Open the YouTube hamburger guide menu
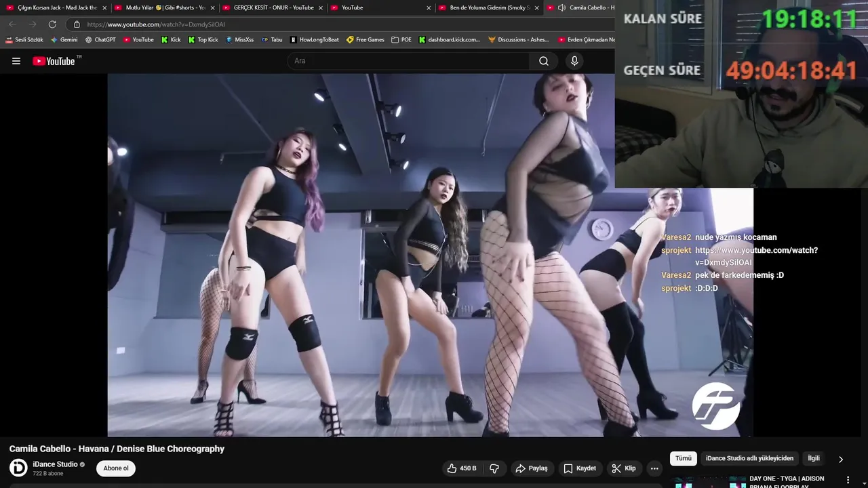Screen dimensions: 868x488 click(16, 61)
